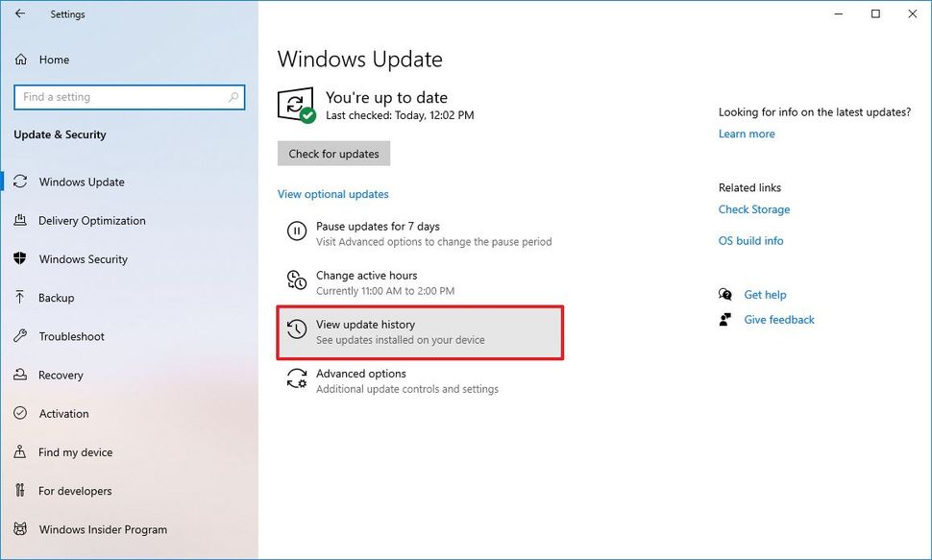Click the Check for updates button
The image size is (932, 560).
click(x=333, y=154)
